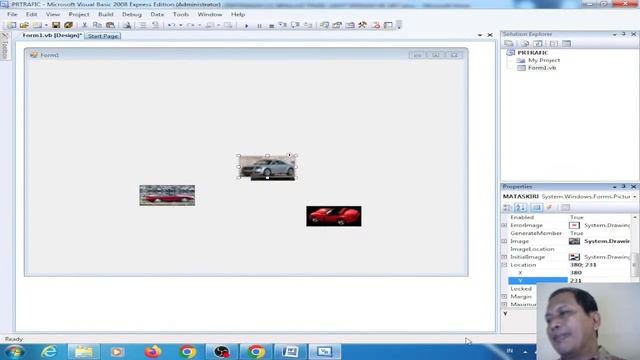Click the Step Into toolbar icon
The width and height of the screenshot is (640, 360).
[x=282, y=25]
